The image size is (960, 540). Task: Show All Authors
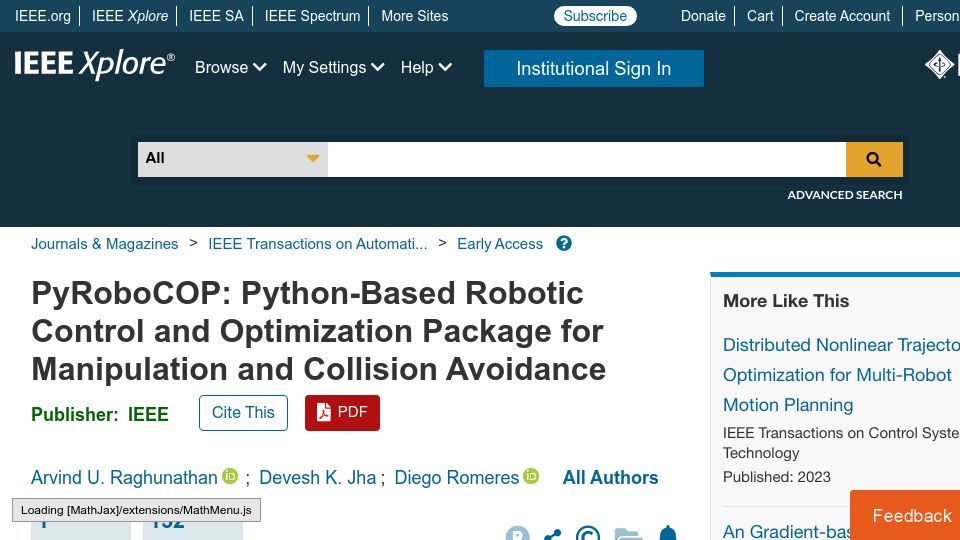pyautogui.click(x=610, y=478)
